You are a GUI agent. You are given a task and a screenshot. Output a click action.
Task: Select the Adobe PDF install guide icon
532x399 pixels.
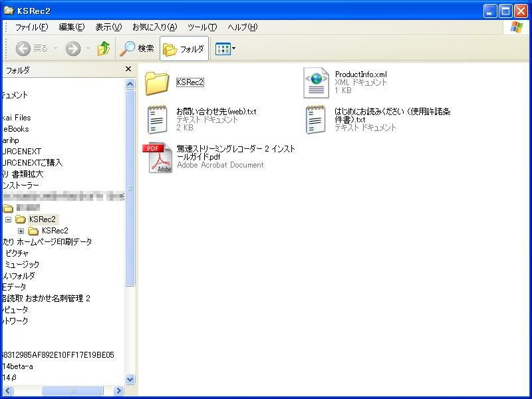(x=158, y=158)
